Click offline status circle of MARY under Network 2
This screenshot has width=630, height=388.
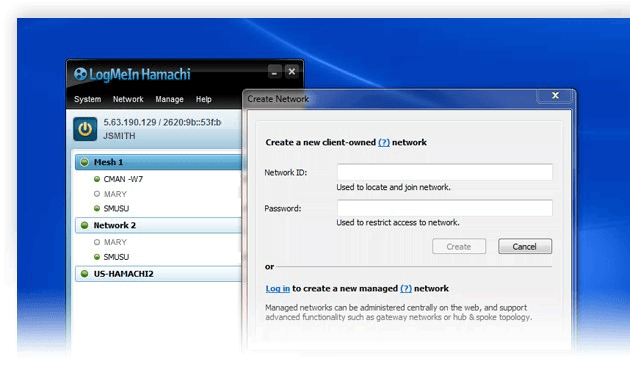click(97, 242)
